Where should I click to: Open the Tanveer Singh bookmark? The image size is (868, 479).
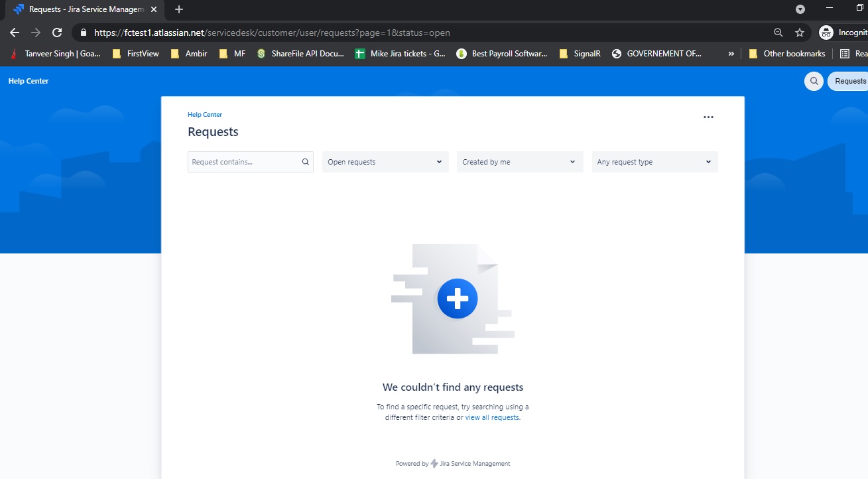click(x=56, y=54)
